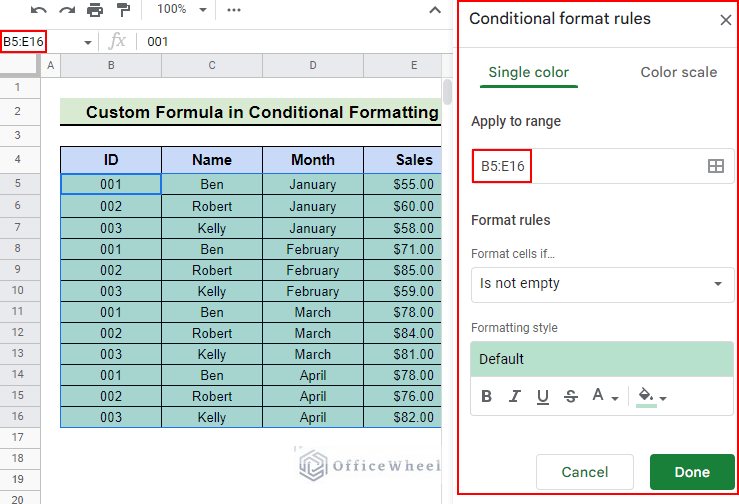The width and height of the screenshot is (739, 504).
Task: Toggle italic in formatting style
Action: point(515,397)
